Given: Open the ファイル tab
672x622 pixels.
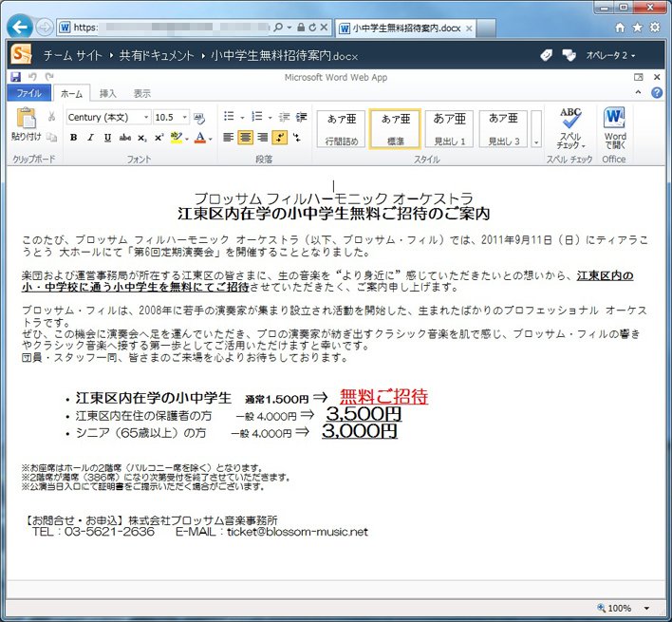Looking at the screenshot, I should (x=28, y=93).
